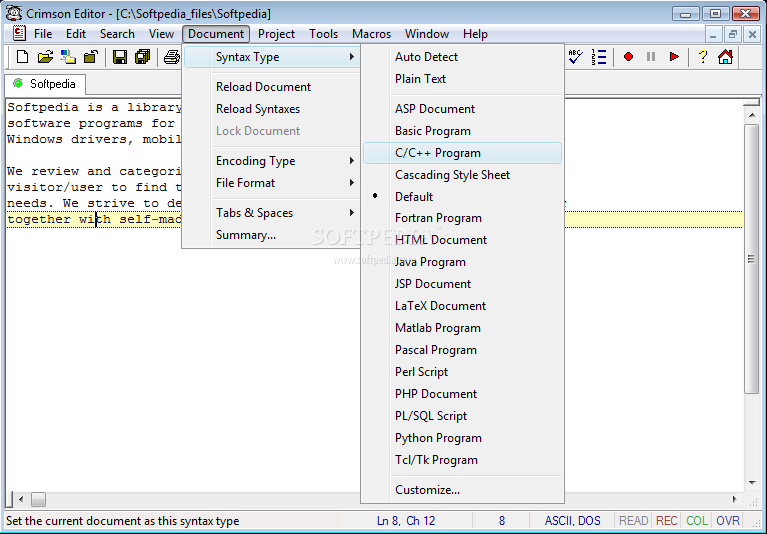Open the Project menu
This screenshot has width=767, height=534.
point(276,34)
